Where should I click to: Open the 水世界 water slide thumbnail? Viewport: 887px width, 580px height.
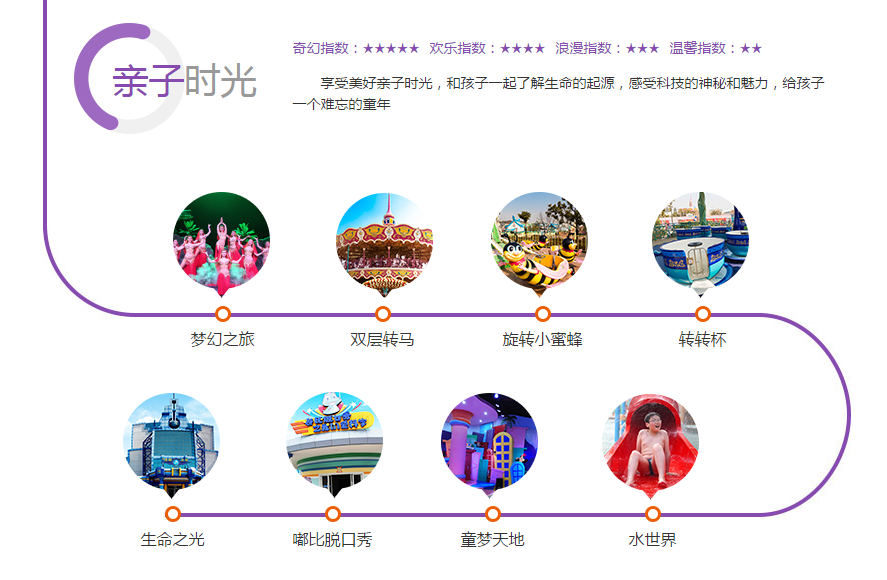[651, 445]
